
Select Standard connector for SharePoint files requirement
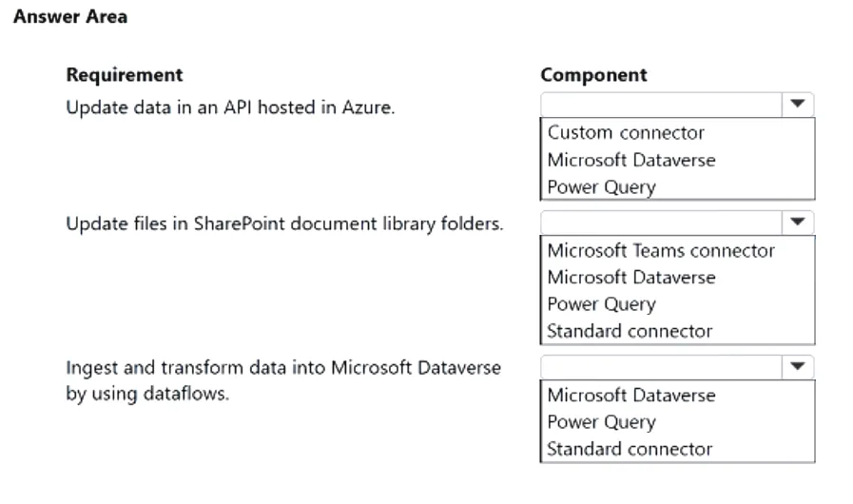(x=630, y=331)
